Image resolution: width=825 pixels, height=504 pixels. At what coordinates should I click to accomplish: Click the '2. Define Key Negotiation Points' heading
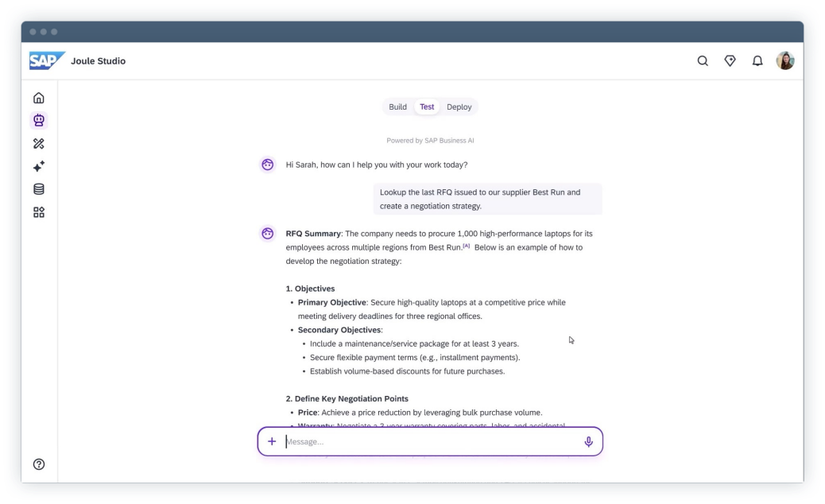point(347,399)
